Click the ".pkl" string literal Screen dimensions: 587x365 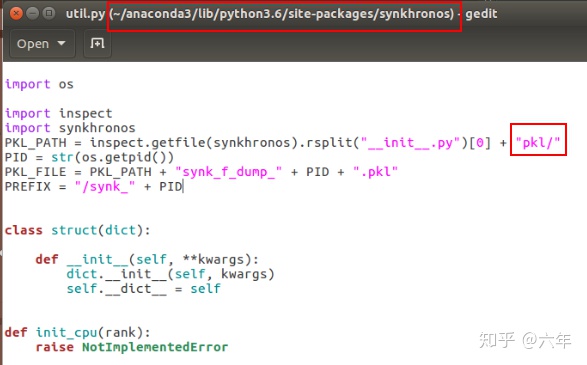click(x=375, y=172)
